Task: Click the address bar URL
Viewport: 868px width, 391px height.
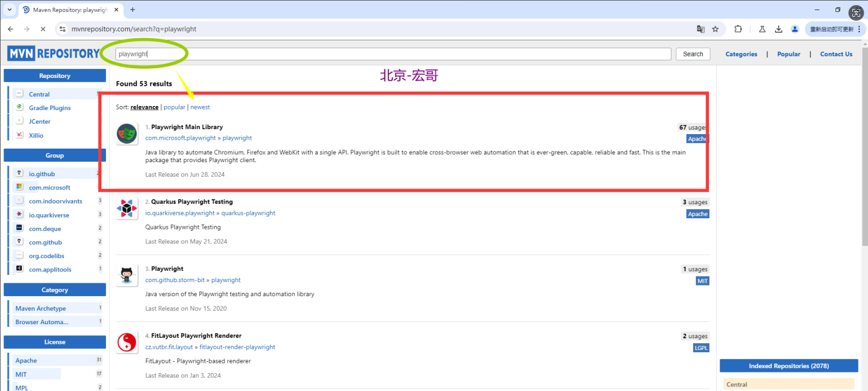Action: click(x=133, y=29)
